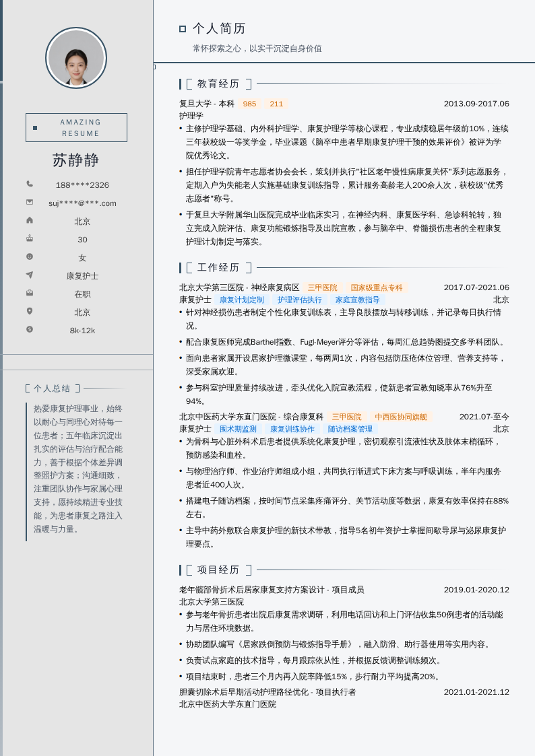This screenshot has width=535, height=756.
Task: Click the 康复计划定制 tag
Action: [242, 300]
